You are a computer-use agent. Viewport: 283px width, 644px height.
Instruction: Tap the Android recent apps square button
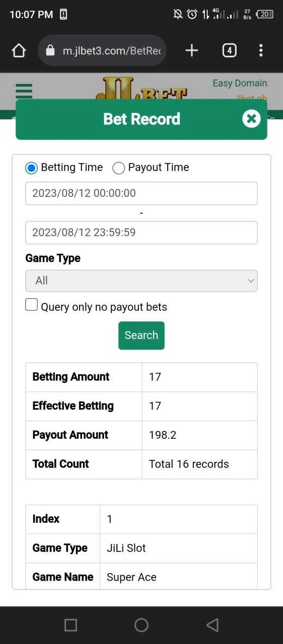[x=71, y=625]
